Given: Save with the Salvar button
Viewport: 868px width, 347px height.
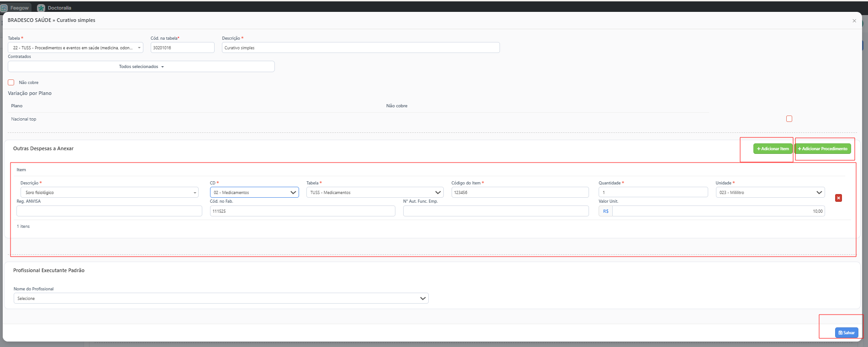Looking at the screenshot, I should [x=847, y=333].
